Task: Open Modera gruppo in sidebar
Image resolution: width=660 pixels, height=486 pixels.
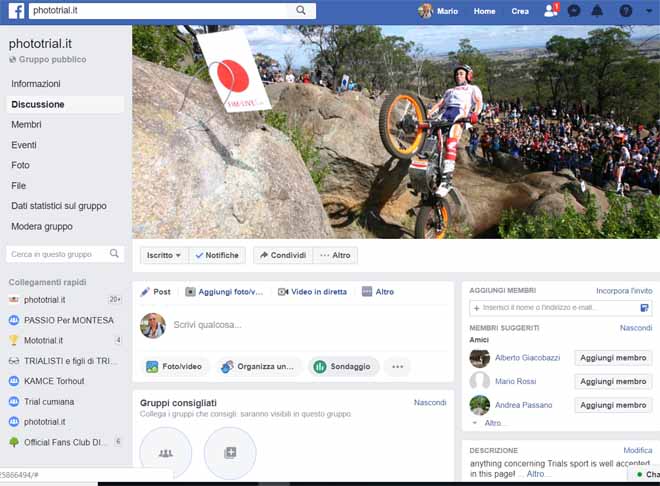Action: [x=42, y=226]
